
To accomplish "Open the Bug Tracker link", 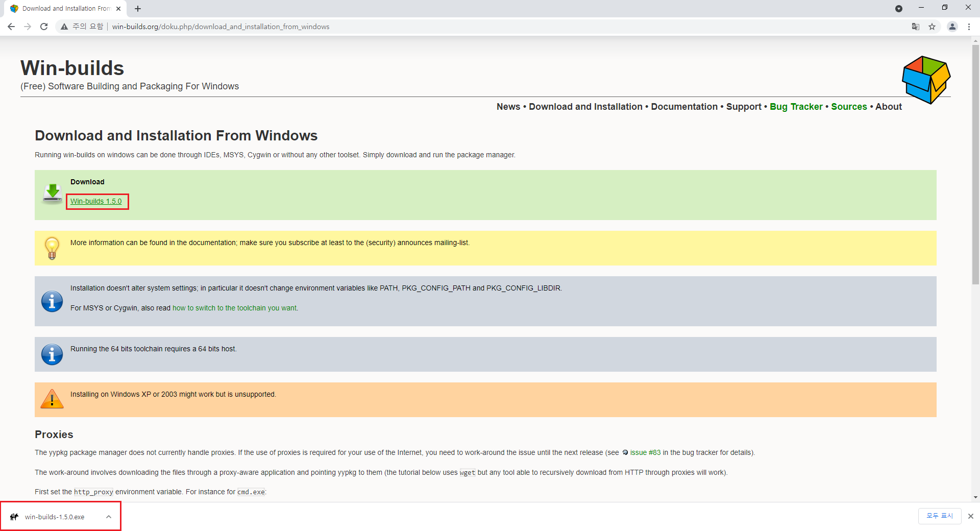I will 796,107.
